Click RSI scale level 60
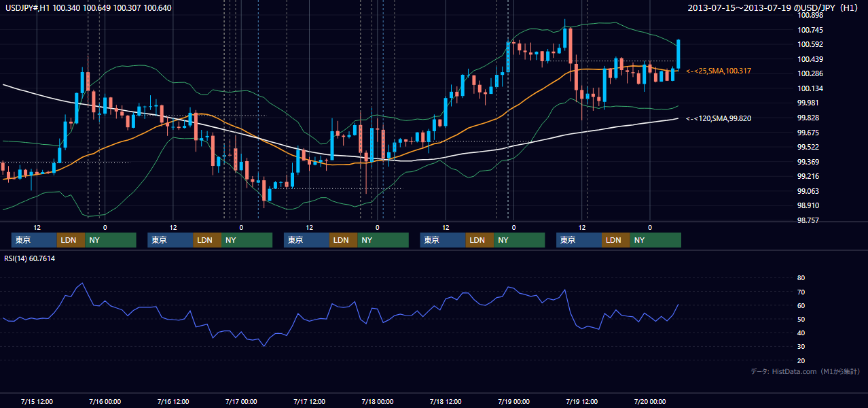Image resolution: width=868 pixels, height=408 pixels. click(801, 305)
